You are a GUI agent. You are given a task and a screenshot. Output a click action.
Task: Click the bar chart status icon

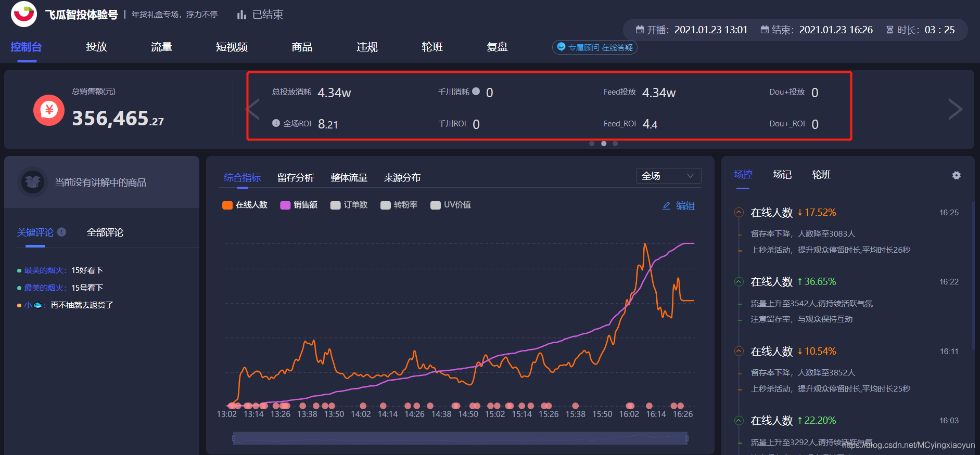tap(241, 15)
